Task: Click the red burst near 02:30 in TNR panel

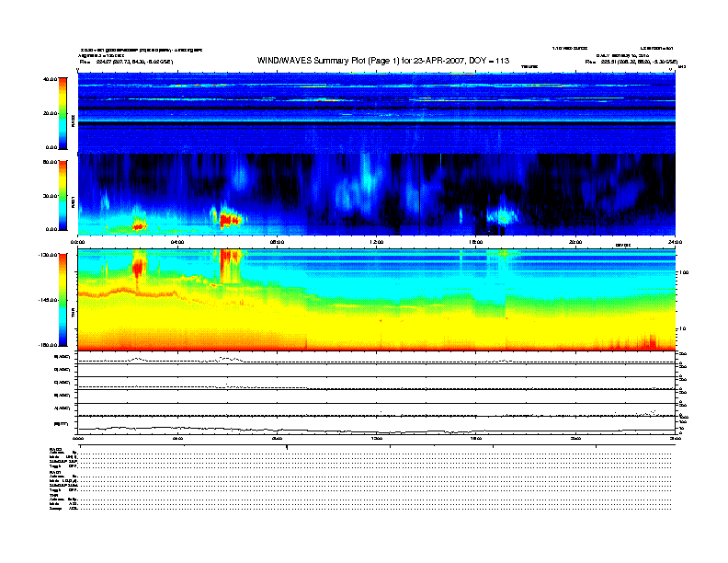Action: (x=139, y=268)
